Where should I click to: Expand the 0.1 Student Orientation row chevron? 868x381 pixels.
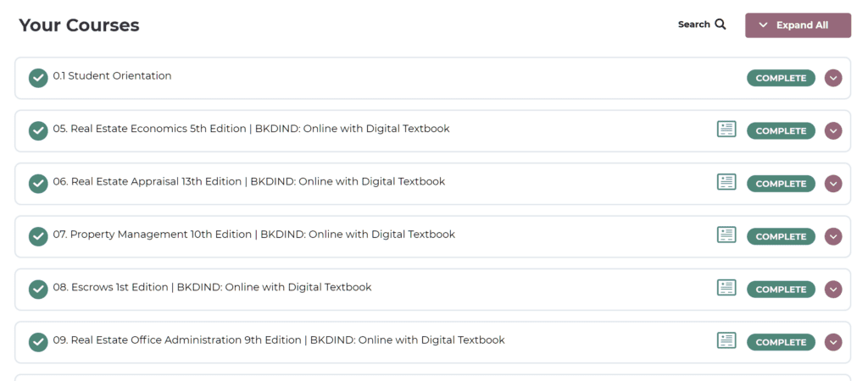pyautogui.click(x=833, y=78)
